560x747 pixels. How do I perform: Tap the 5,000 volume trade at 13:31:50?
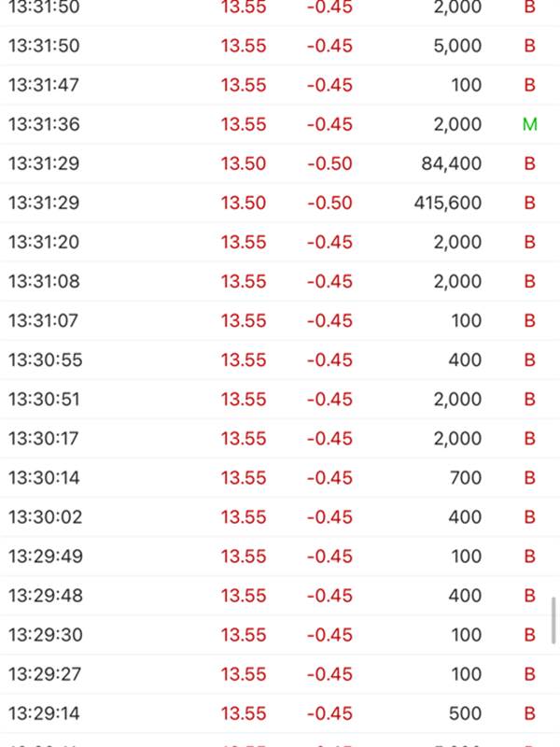click(x=280, y=46)
